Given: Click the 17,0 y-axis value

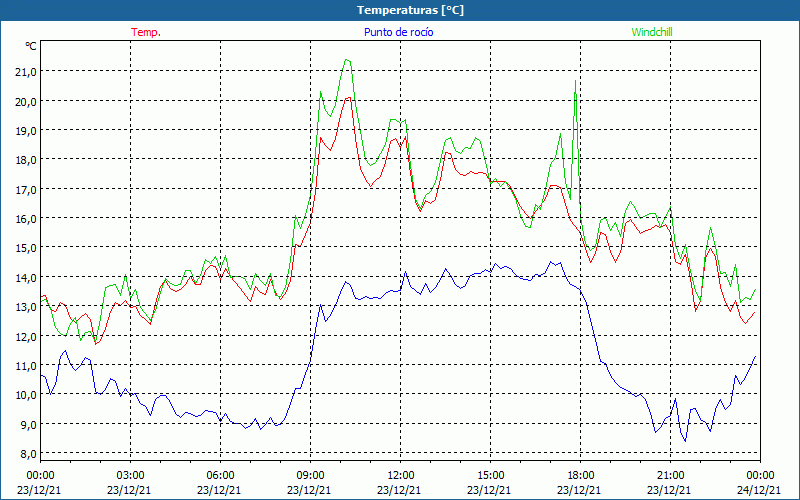Looking at the screenshot, I should tap(26, 189).
